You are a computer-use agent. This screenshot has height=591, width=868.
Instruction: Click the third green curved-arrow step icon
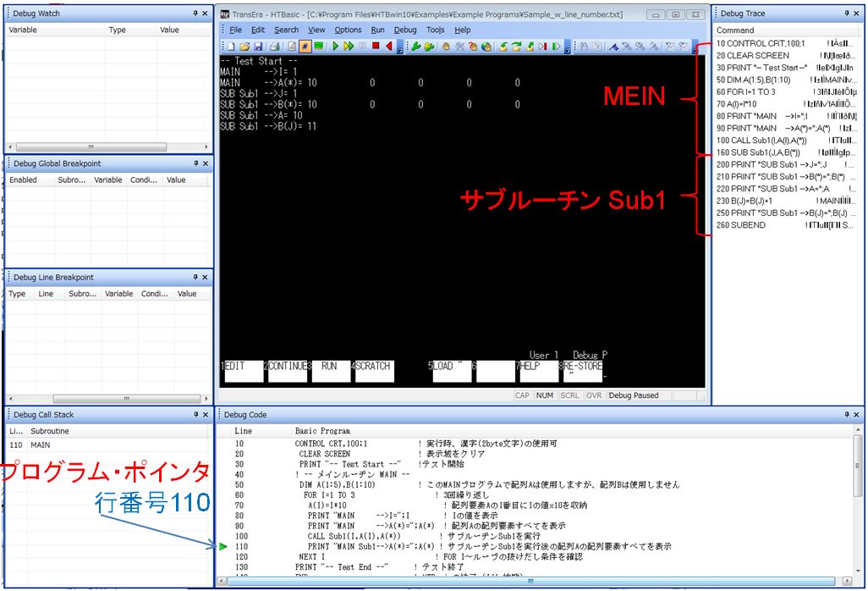click(530, 47)
